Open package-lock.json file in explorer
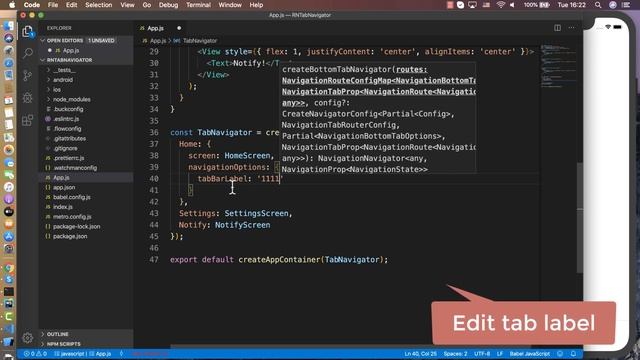 [x=76, y=227]
